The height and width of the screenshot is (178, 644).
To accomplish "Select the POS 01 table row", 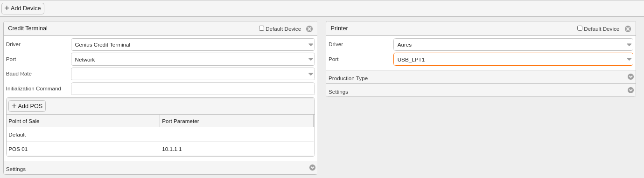I will 160,149.
